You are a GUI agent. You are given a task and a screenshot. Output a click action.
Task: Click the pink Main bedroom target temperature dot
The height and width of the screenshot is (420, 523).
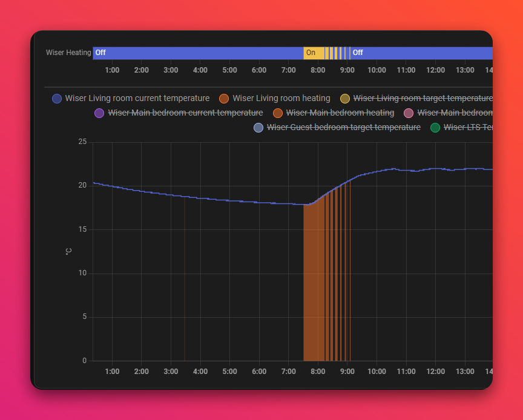409,113
